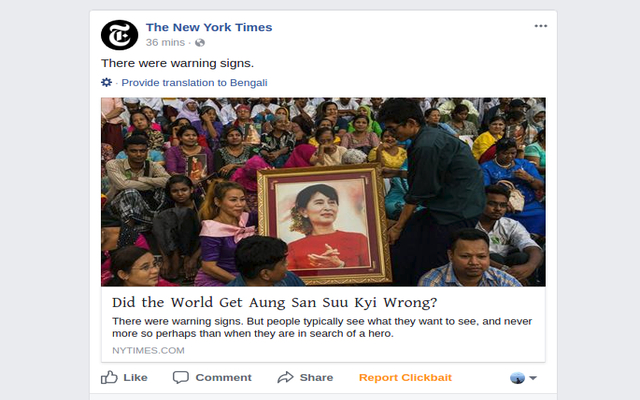Viewport: 640px width, 400px height.
Task: Click the Comment text label
Action: coord(223,378)
